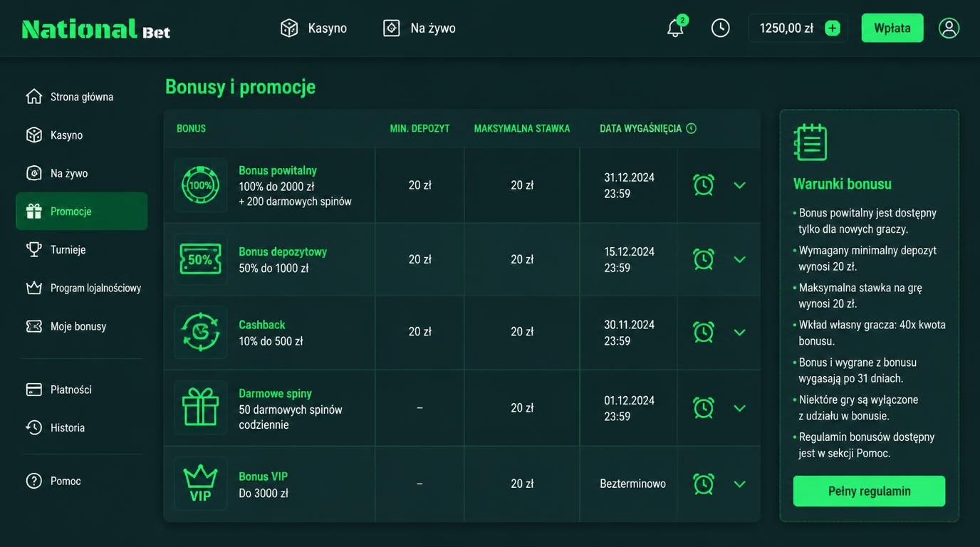Click the alarm clock icon for Bonus VIP

click(x=704, y=484)
